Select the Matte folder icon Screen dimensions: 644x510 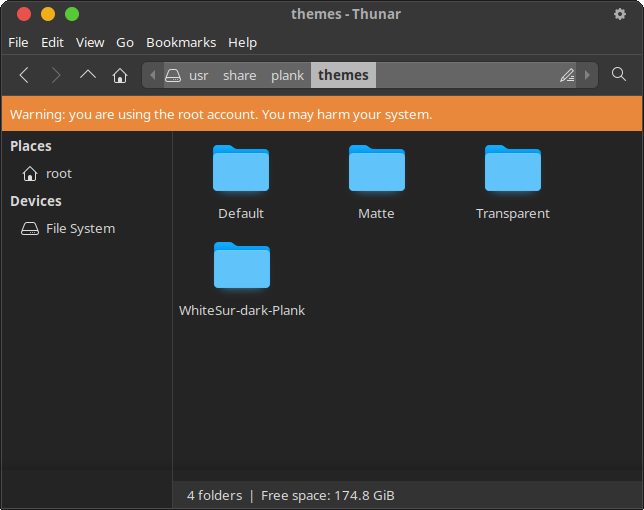[377, 168]
